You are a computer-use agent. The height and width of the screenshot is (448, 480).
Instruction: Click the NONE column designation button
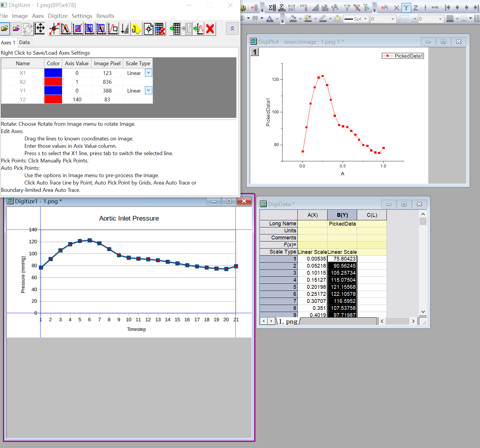435,8
